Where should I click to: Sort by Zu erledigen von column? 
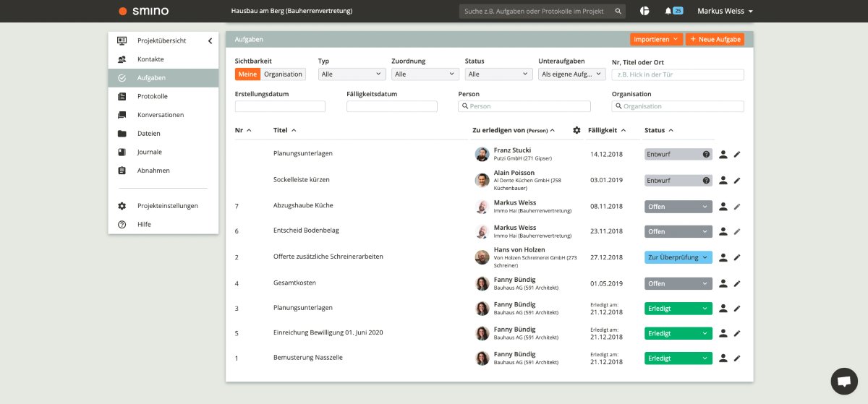click(x=514, y=130)
